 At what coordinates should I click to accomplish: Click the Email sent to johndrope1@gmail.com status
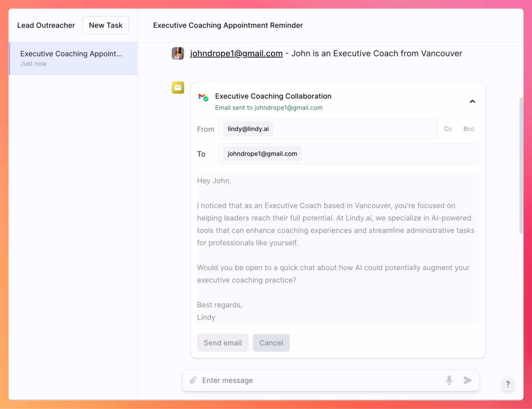(269, 107)
